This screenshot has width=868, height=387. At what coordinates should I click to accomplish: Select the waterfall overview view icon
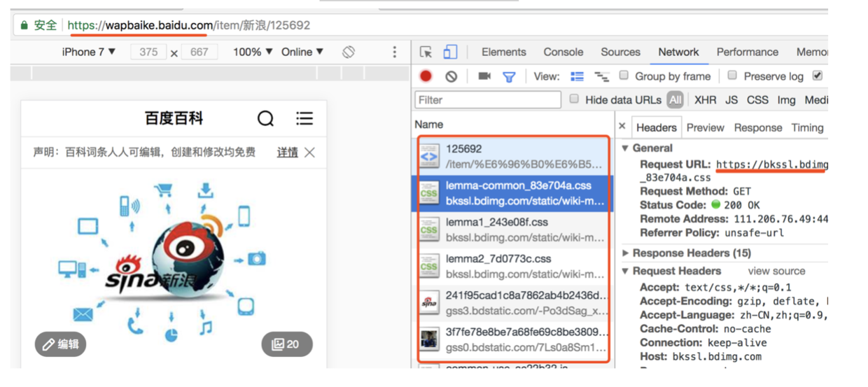[x=602, y=76]
